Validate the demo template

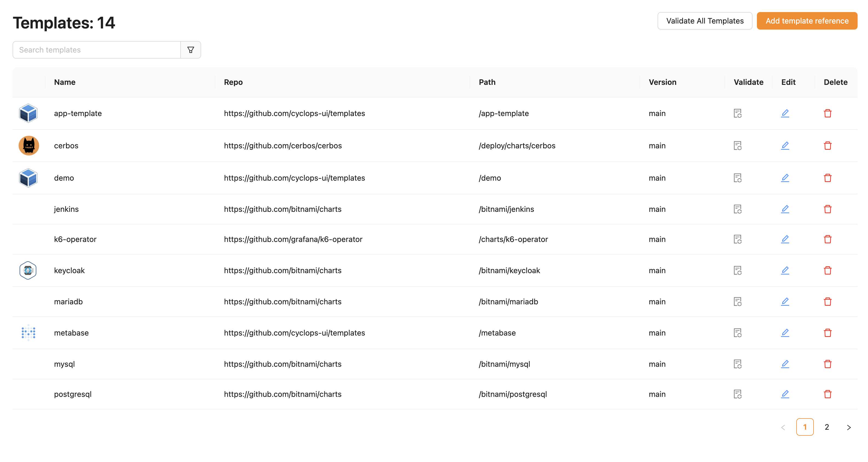tap(737, 178)
